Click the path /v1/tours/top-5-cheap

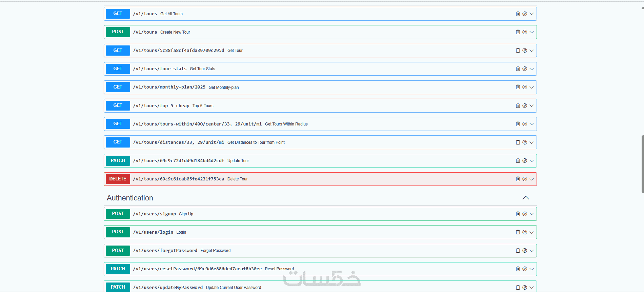click(x=161, y=106)
